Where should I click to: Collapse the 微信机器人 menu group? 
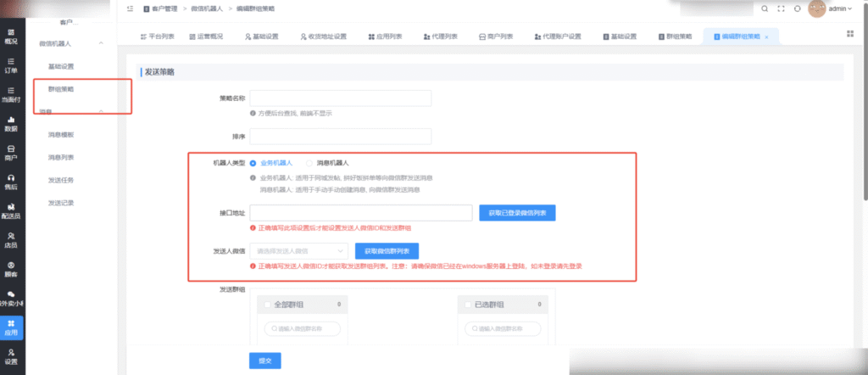click(101, 43)
